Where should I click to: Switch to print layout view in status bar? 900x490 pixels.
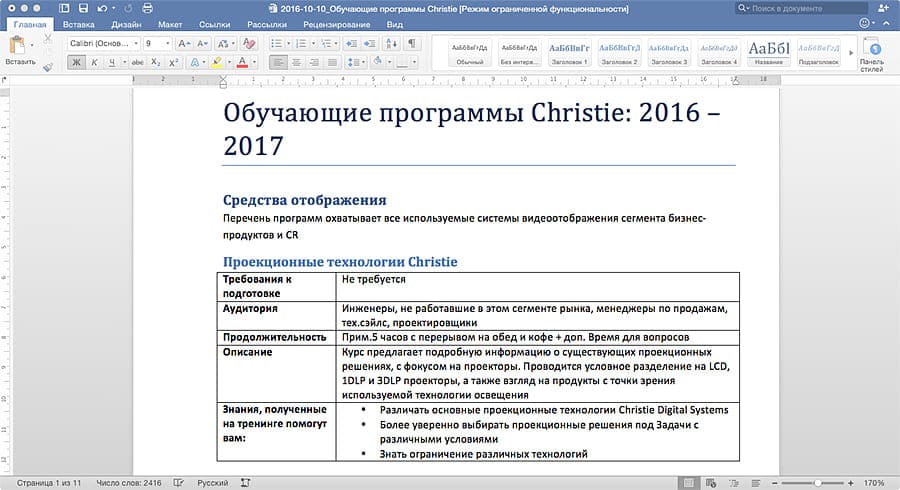click(689, 483)
